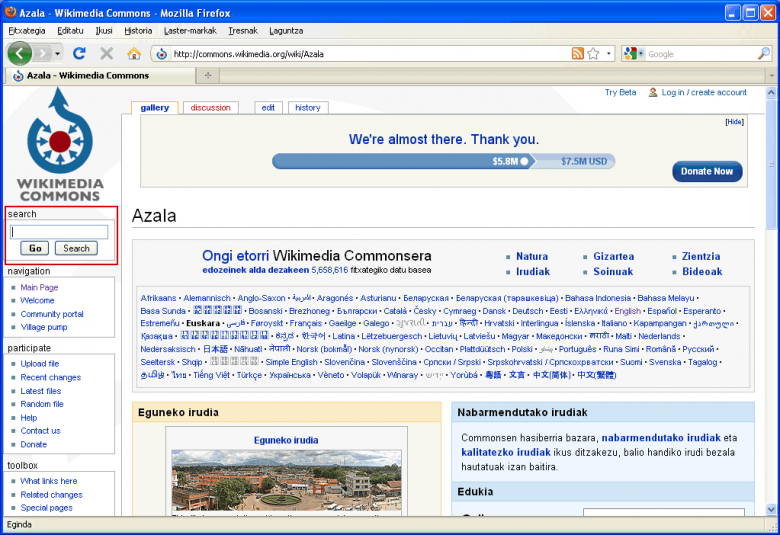Click the $5.8M donation progress bar
Image resolution: width=780 pixels, height=535 pixels.
403,161
